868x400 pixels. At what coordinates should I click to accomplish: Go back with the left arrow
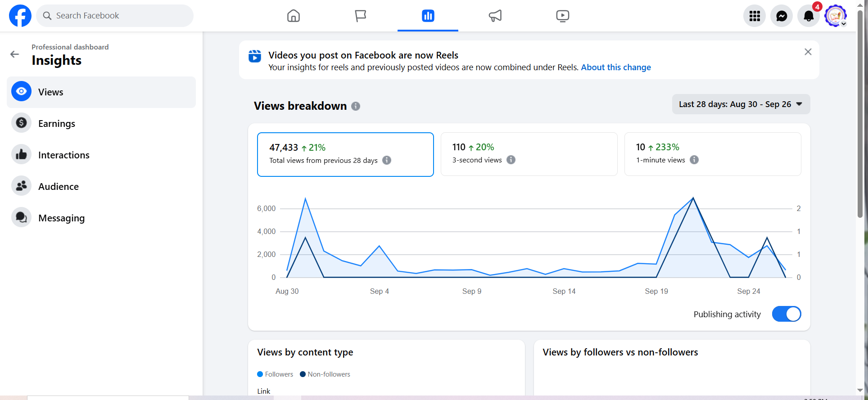(15, 54)
